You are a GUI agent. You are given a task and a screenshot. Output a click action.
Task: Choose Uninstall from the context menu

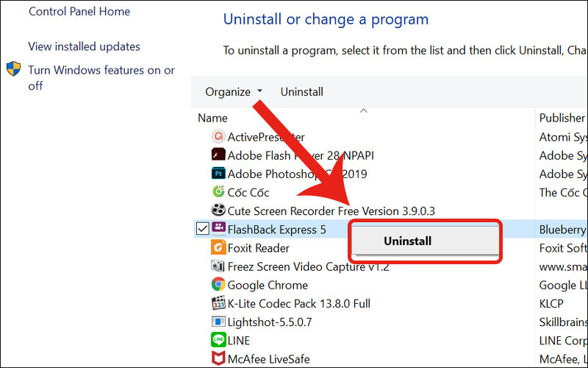(407, 241)
